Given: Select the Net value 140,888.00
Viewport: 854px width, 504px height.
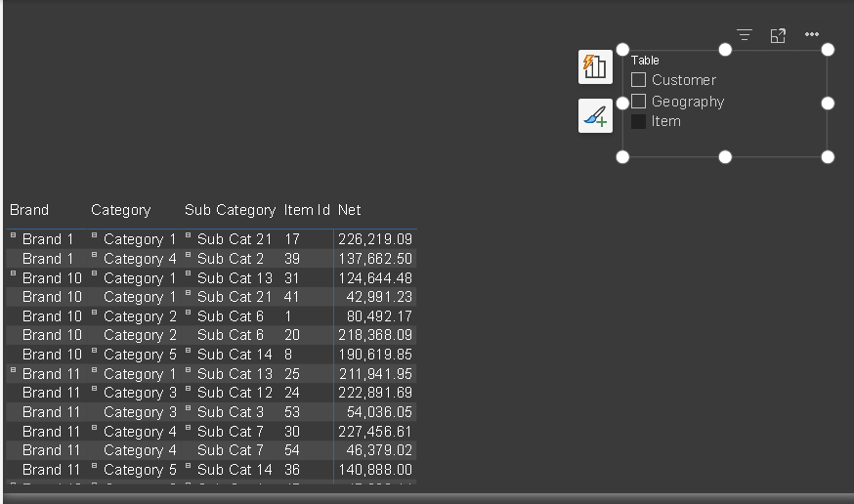Looking at the screenshot, I should [375, 470].
